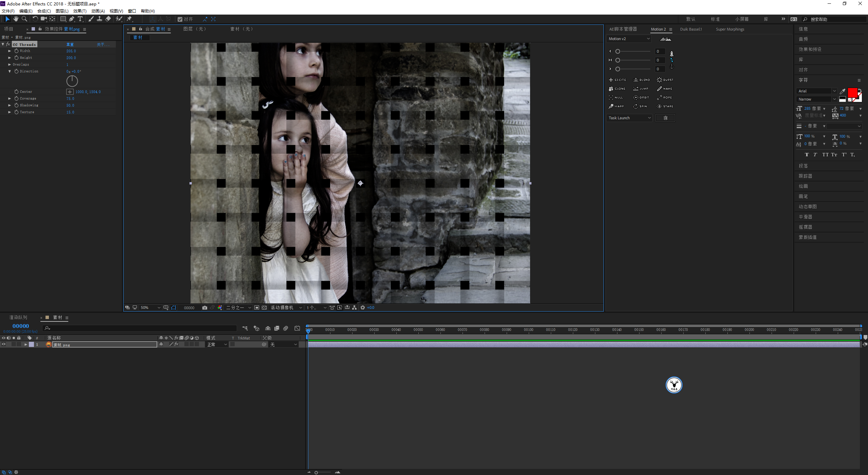Viewport: 868px width, 475px height.
Task: Switch to the Duik Bassel1 tab
Action: click(x=691, y=29)
